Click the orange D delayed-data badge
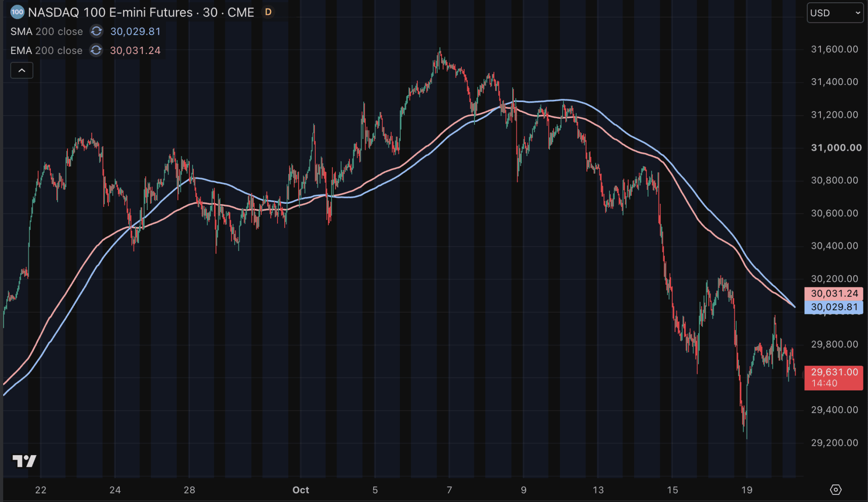Image resolution: width=868 pixels, height=502 pixels. [268, 12]
